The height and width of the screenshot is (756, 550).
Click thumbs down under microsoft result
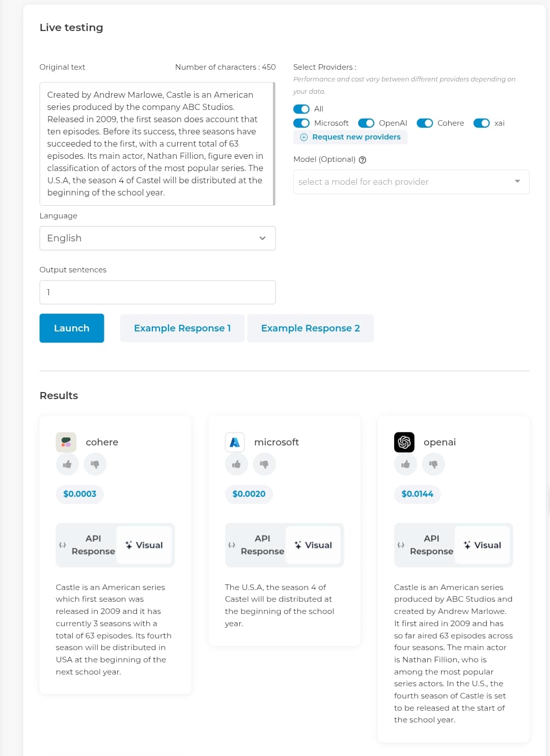(x=264, y=464)
